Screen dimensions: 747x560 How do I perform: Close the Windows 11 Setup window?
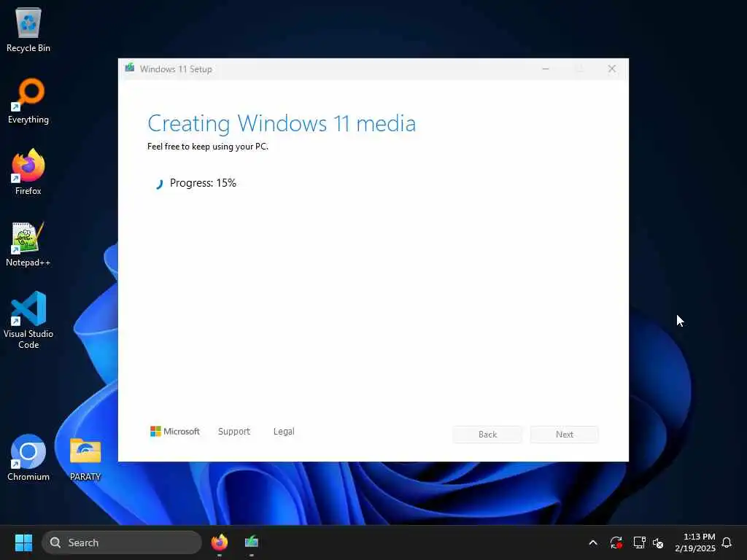pos(612,69)
